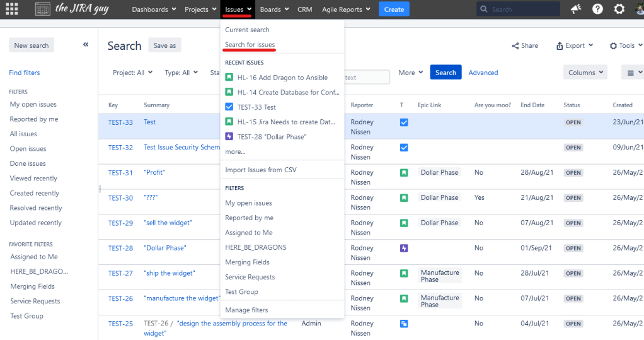The width and height of the screenshot is (644, 340).
Task: Open the help question mark icon
Action: [x=597, y=9]
